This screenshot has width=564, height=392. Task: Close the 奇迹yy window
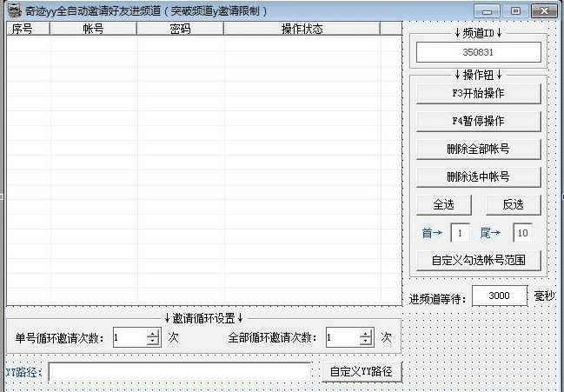click(544, 11)
